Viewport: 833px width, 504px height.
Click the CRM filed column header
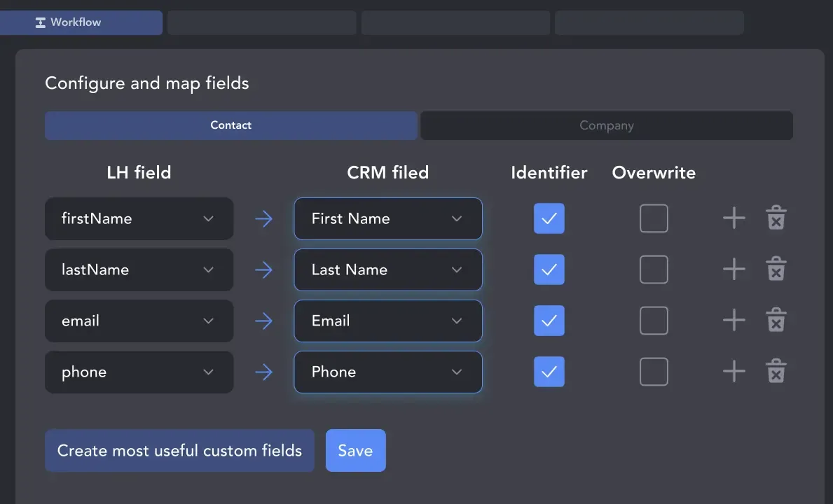(x=388, y=172)
